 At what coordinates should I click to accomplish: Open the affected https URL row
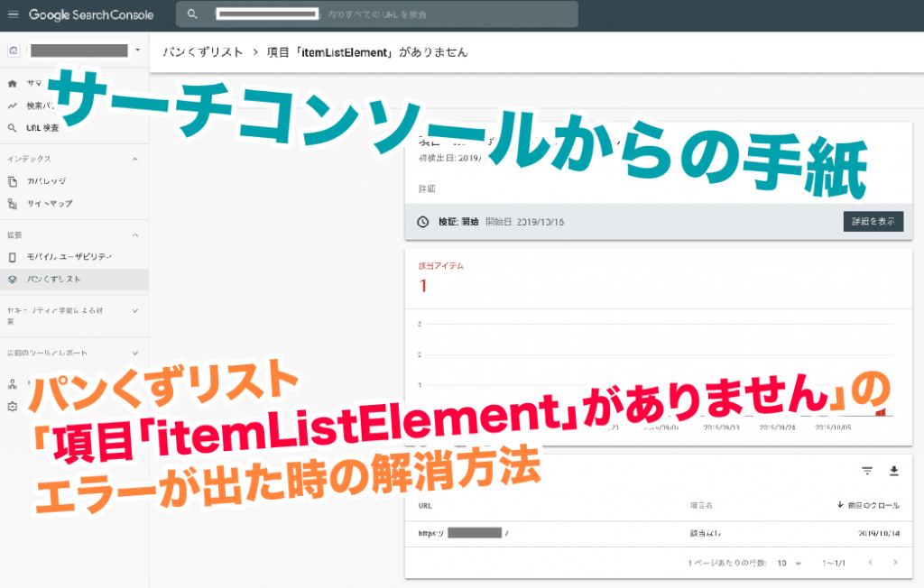(x=658, y=533)
